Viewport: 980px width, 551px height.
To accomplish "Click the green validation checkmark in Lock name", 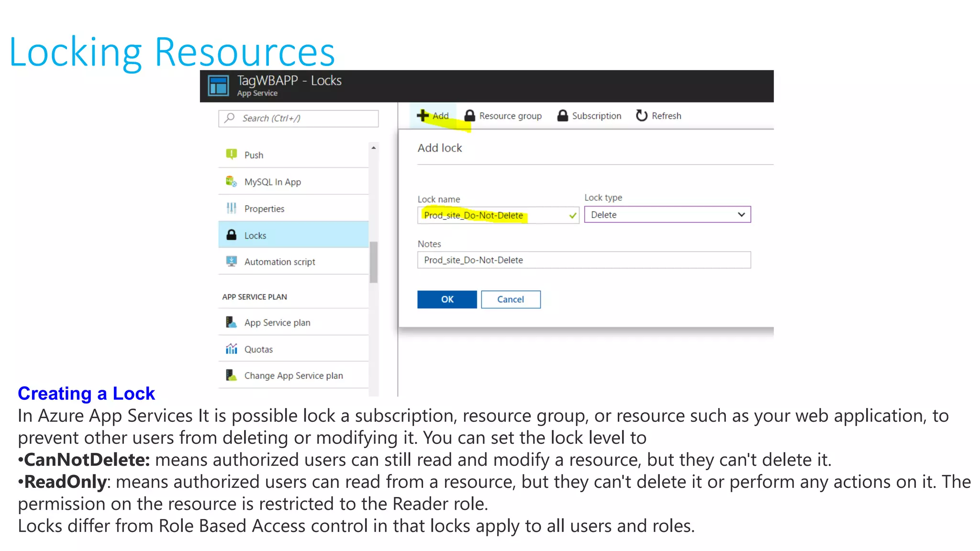I will coord(572,215).
